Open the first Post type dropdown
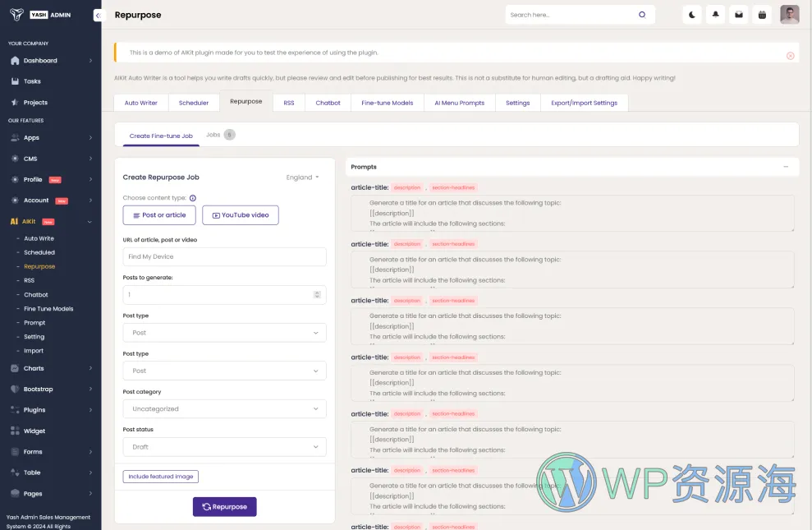The height and width of the screenshot is (530, 812). [x=224, y=333]
